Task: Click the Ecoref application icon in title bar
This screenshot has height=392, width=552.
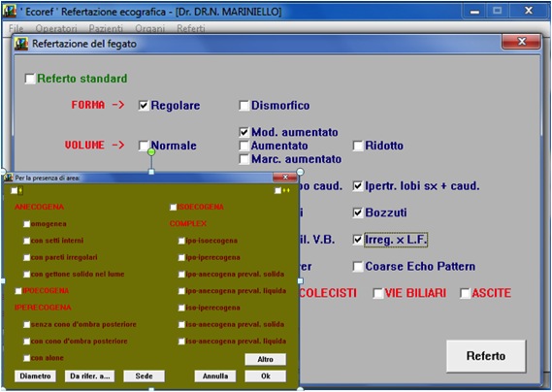Action: tap(10, 11)
